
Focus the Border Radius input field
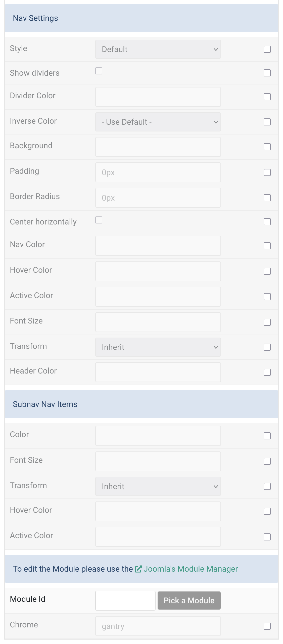tap(158, 198)
